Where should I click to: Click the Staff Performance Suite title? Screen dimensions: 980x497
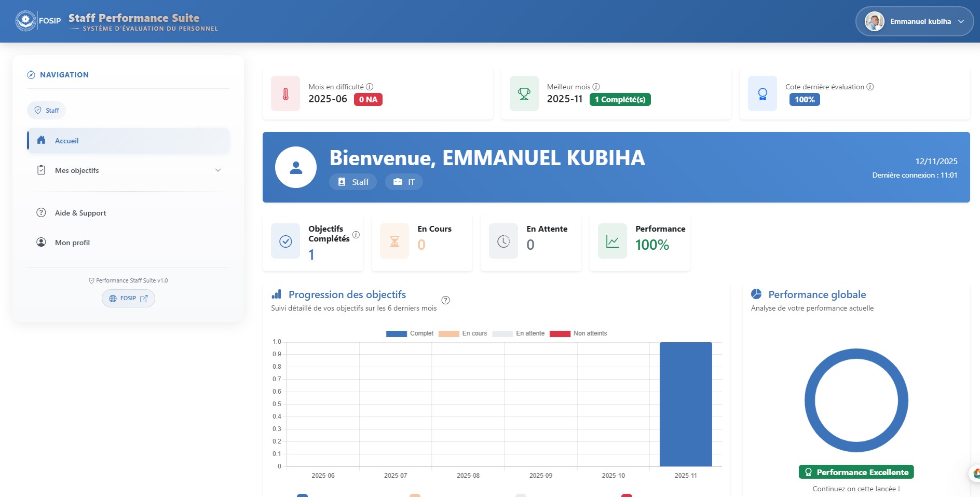(134, 18)
